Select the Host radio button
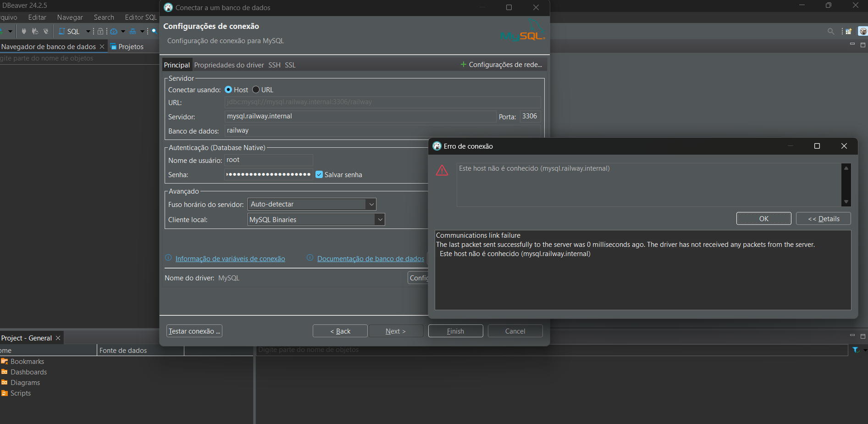This screenshot has height=424, width=868. 228,90
